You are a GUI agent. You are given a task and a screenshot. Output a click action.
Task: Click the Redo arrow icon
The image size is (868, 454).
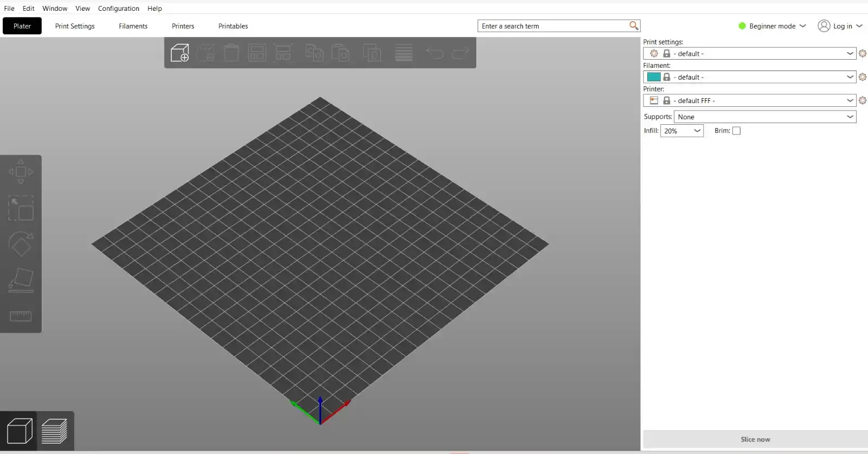tap(461, 53)
